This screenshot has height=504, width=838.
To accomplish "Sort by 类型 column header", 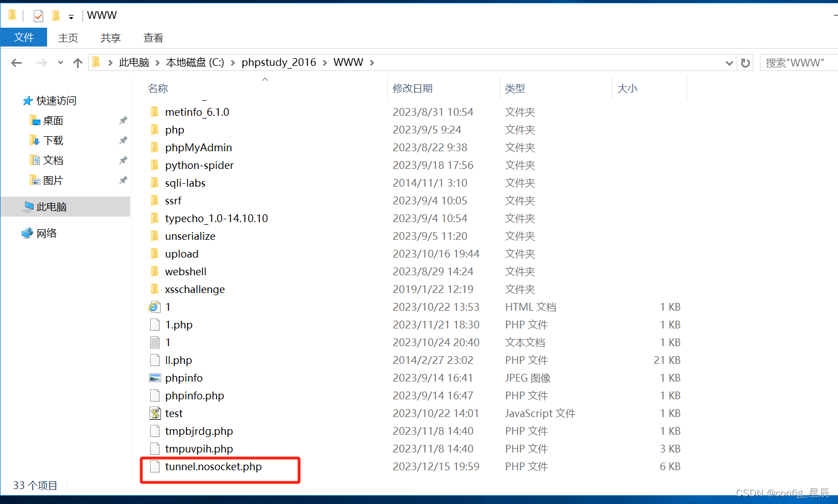I will click(x=515, y=89).
